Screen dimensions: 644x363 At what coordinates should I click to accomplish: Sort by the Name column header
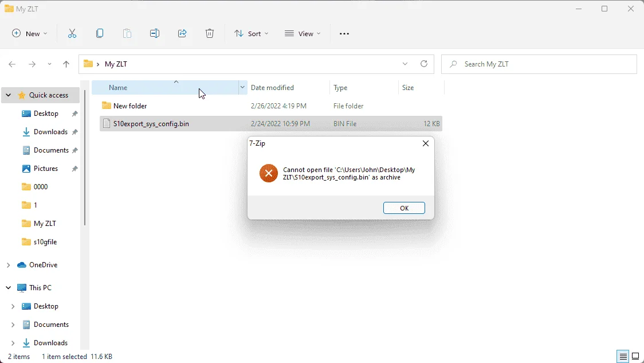tap(165, 88)
